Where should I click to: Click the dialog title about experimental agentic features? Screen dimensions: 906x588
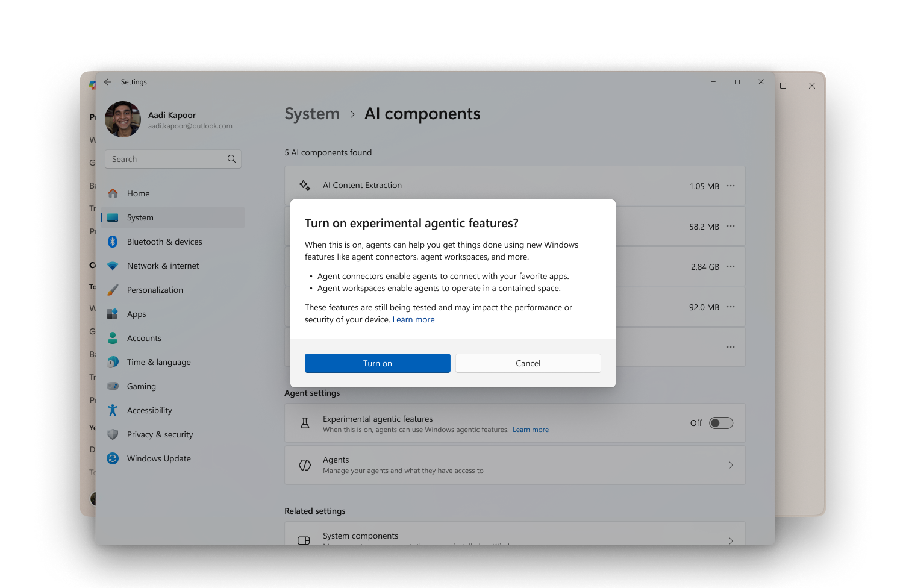pyautogui.click(x=411, y=224)
